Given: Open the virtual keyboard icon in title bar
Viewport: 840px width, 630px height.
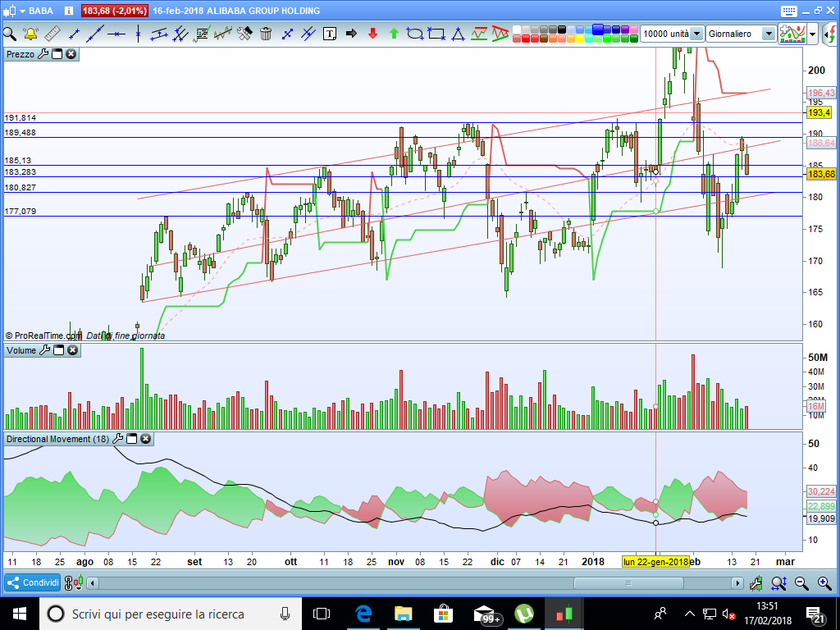Looking at the screenshot, I should click(x=788, y=11).
